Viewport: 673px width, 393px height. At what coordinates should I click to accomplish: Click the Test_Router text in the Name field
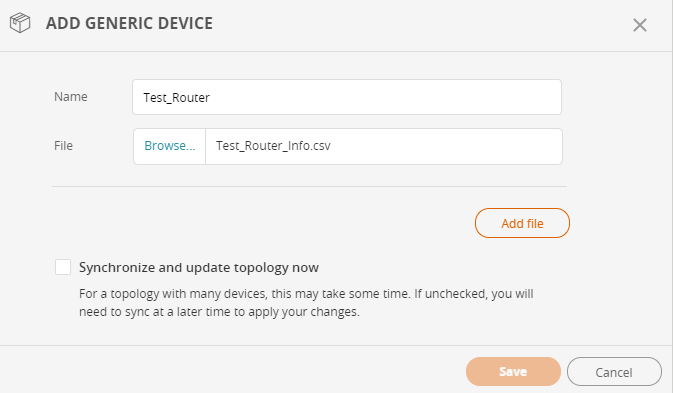pyautogui.click(x=176, y=98)
